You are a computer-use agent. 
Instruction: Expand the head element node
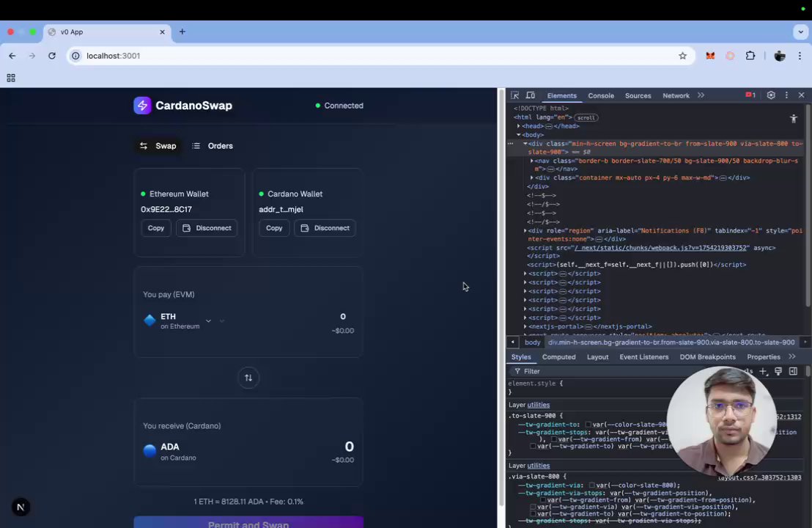coord(518,126)
